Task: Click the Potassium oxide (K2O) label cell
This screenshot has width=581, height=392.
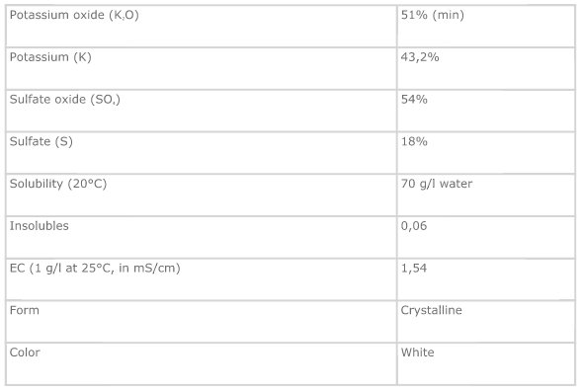Action: (202, 26)
